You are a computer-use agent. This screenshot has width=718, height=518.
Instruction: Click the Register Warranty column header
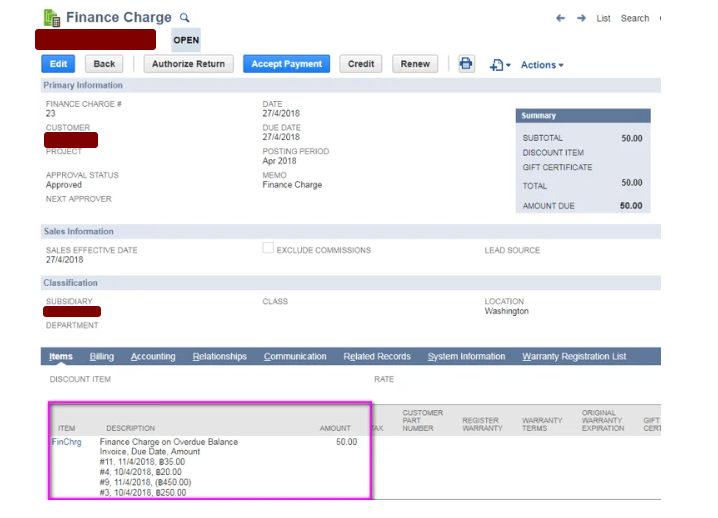tap(482, 424)
